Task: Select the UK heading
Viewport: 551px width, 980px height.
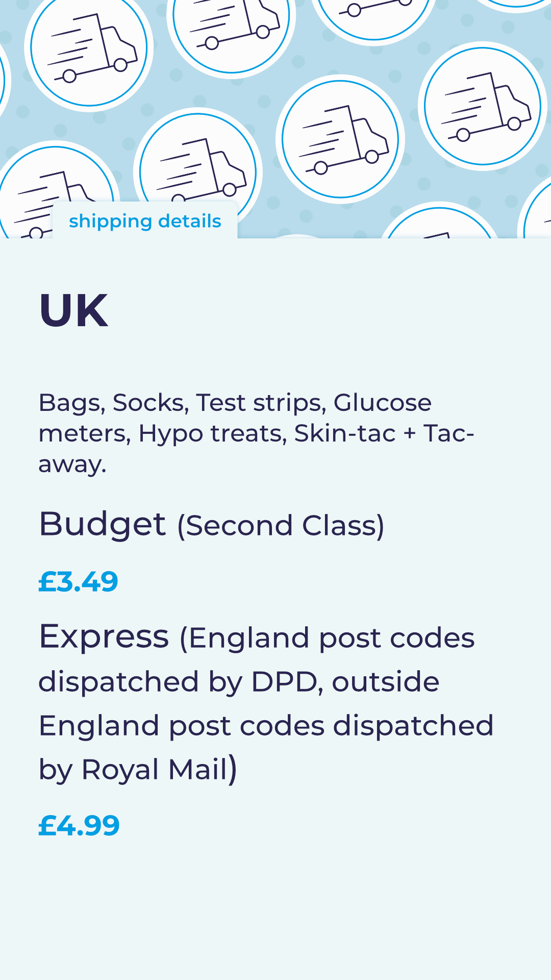Action: pos(73,310)
